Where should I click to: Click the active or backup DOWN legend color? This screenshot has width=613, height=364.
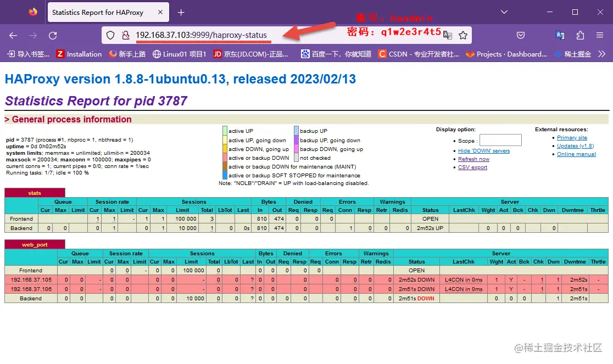point(225,158)
